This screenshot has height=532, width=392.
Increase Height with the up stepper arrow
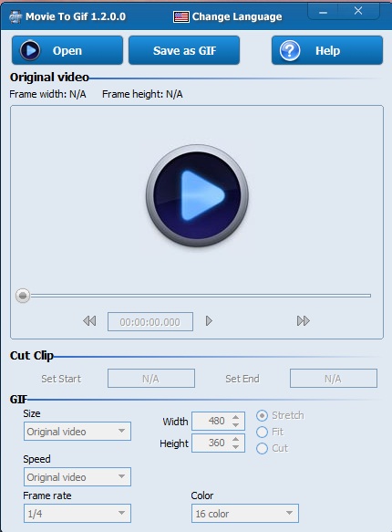[236, 439]
